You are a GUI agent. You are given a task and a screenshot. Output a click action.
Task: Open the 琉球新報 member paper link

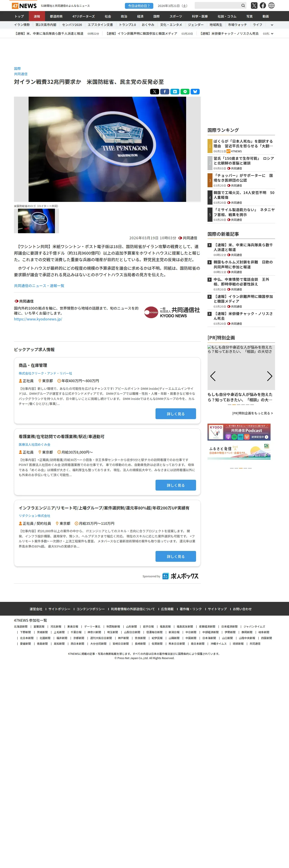[x=238, y=644]
